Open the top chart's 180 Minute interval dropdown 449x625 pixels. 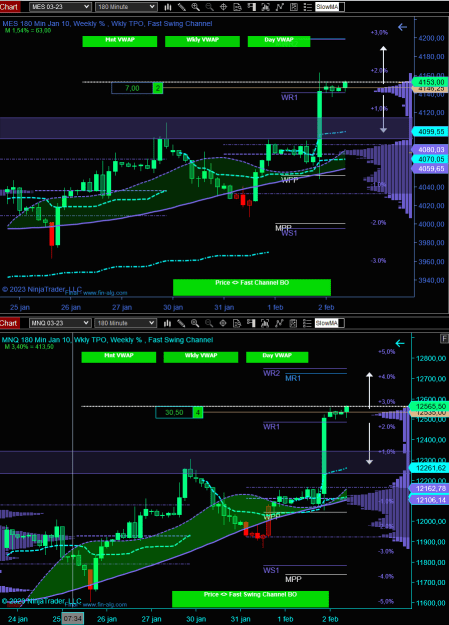126,7
